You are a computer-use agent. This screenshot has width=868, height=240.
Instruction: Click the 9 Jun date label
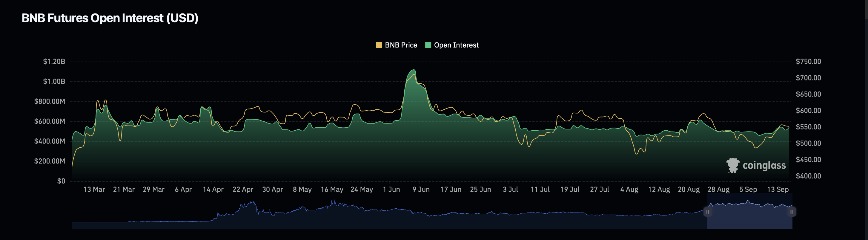pyautogui.click(x=421, y=189)
